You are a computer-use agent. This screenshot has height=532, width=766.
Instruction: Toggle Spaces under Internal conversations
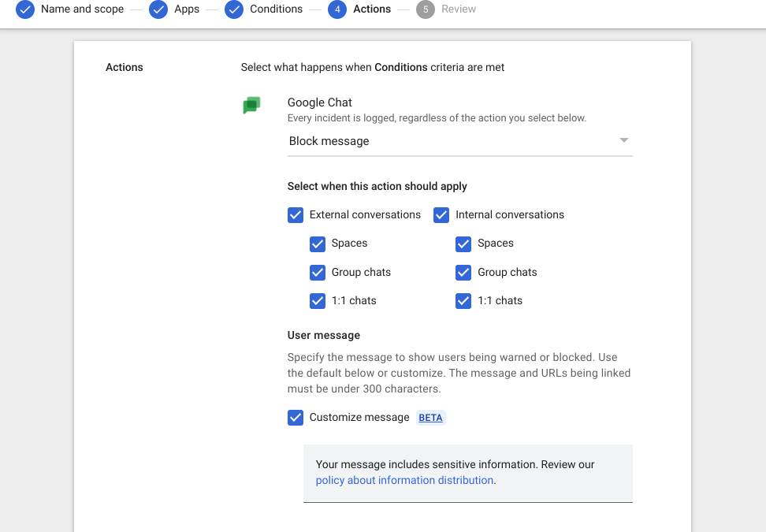[x=463, y=244]
